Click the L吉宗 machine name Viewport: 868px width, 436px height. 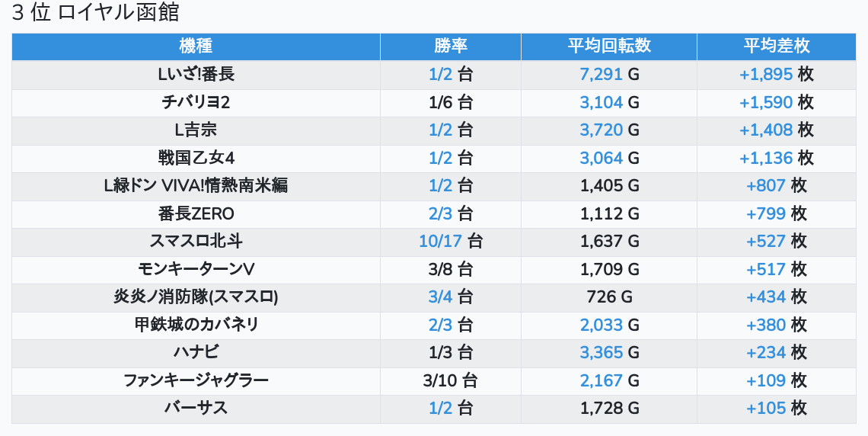[x=196, y=130]
